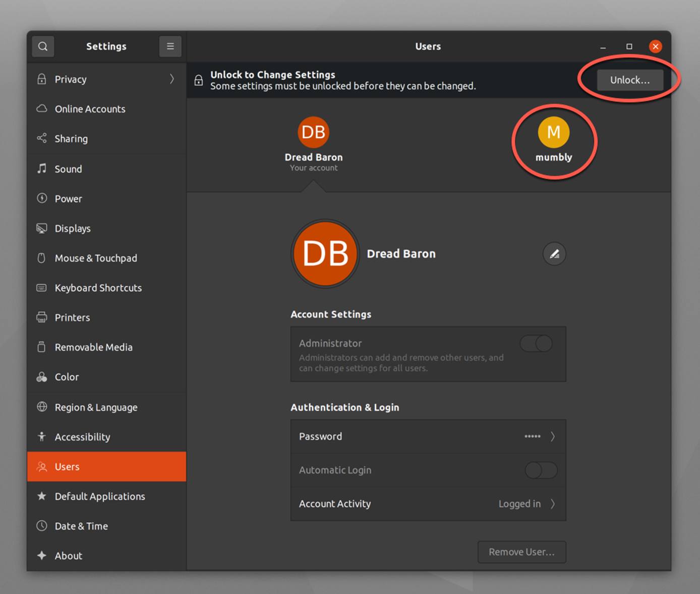Expand Account Activity showing Logged in
This screenshot has width=700, height=594.
(553, 503)
